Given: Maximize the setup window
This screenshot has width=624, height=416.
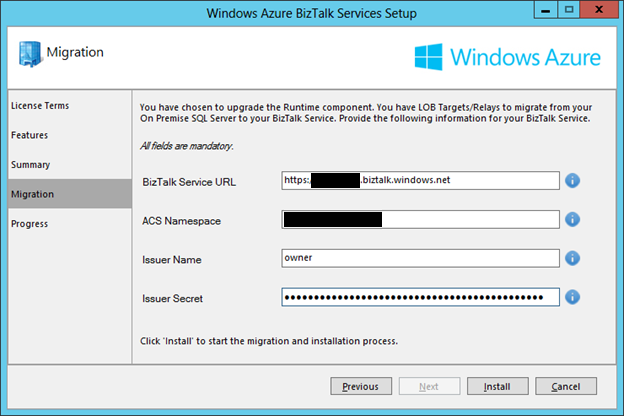Looking at the screenshot, I should point(569,10).
